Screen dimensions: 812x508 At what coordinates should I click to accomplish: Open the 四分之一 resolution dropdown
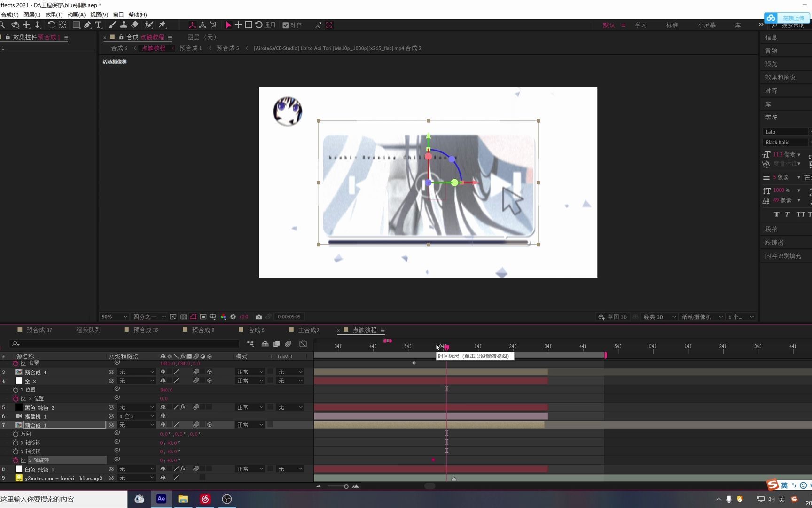[x=148, y=317]
